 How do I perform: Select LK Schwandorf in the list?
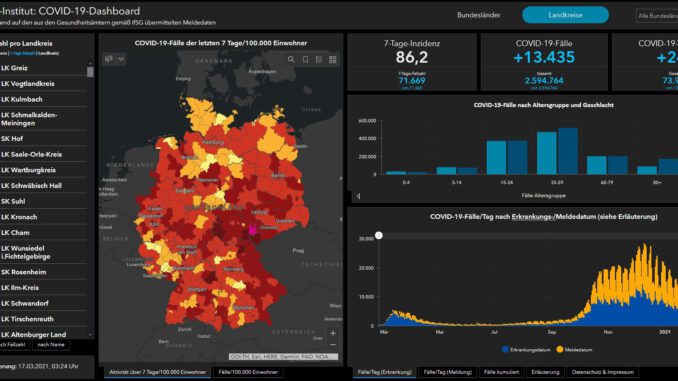[x=43, y=303]
